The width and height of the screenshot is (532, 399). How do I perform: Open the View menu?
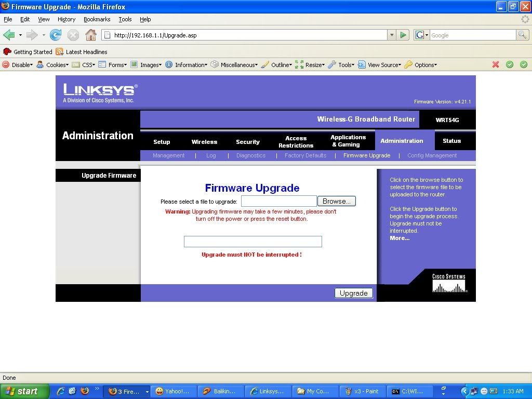coord(44,19)
